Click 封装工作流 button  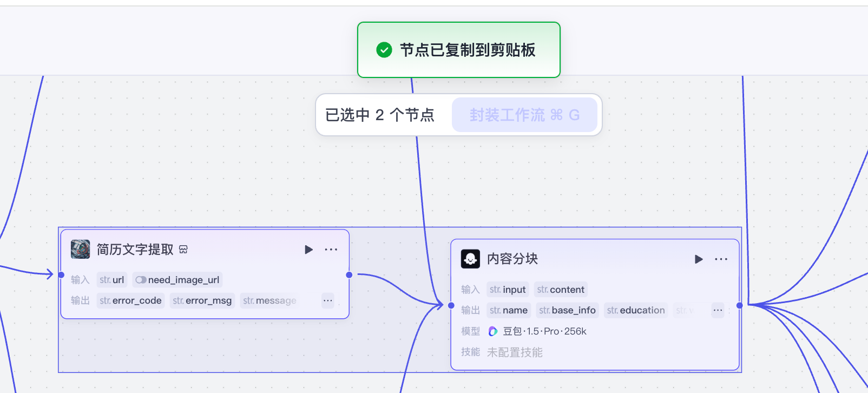(524, 115)
